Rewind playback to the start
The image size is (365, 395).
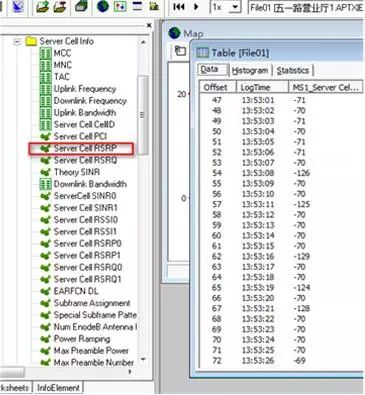pos(179,7)
